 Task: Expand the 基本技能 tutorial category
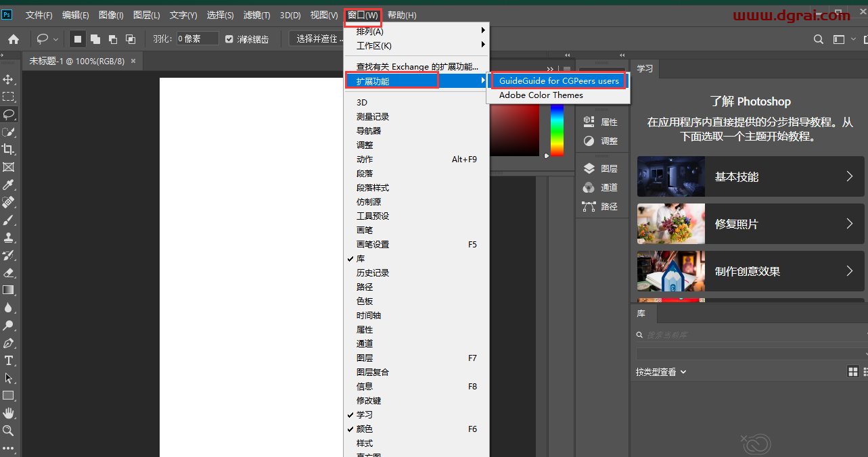[x=750, y=177]
